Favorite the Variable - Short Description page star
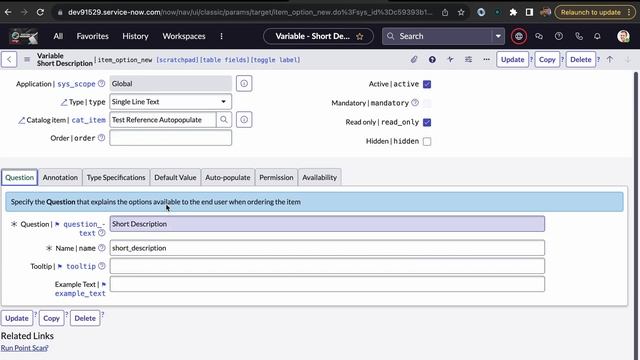Image resolution: width=640 pixels, height=360 pixels. [x=360, y=36]
